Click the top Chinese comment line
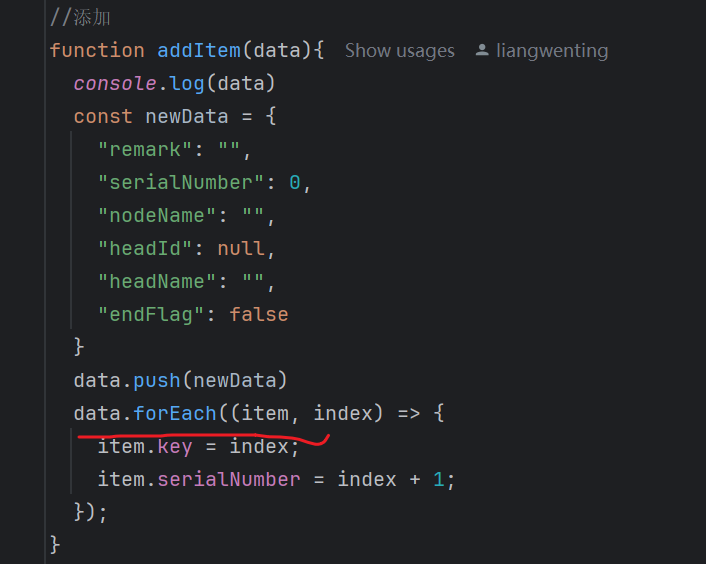Image resolution: width=706 pixels, height=564 pixels. (x=80, y=18)
